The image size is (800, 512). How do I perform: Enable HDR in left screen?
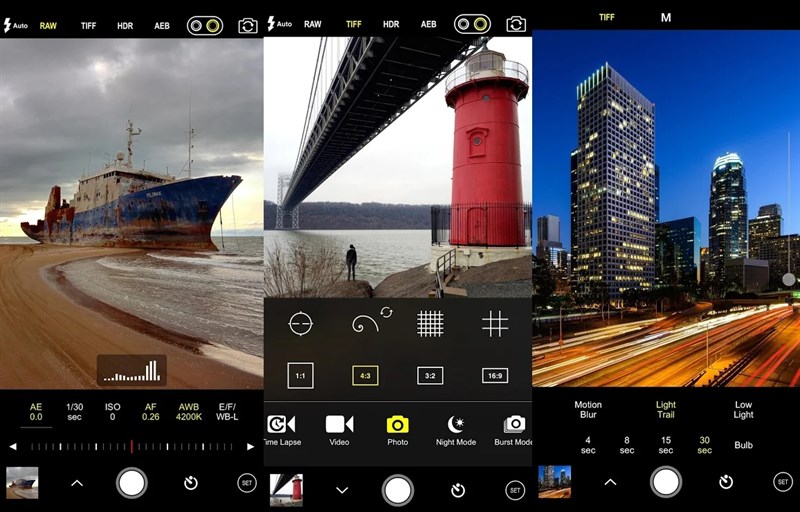point(125,25)
